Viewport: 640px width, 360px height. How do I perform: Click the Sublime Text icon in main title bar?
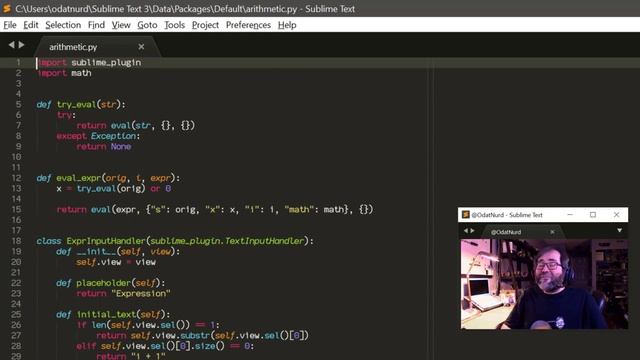click(x=7, y=8)
